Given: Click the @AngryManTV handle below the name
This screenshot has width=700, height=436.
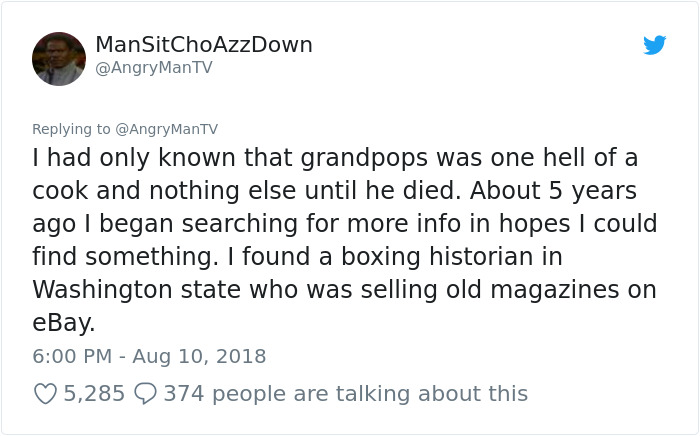Looking at the screenshot, I should click(x=153, y=68).
